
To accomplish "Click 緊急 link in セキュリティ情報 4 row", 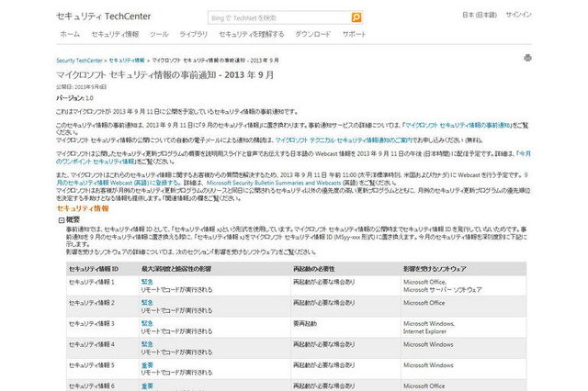I will [x=147, y=344].
